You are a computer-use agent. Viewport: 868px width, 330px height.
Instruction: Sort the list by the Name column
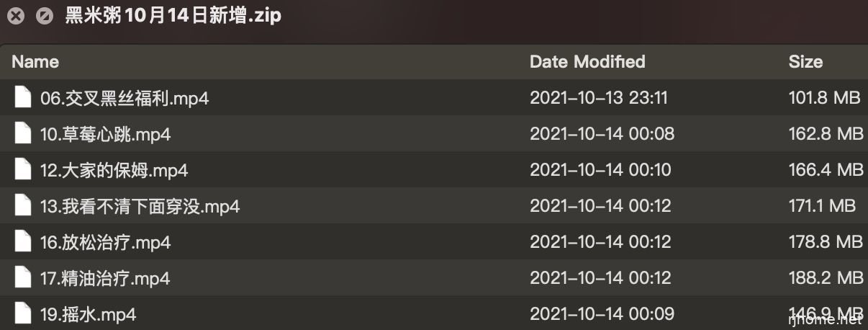[x=35, y=62]
